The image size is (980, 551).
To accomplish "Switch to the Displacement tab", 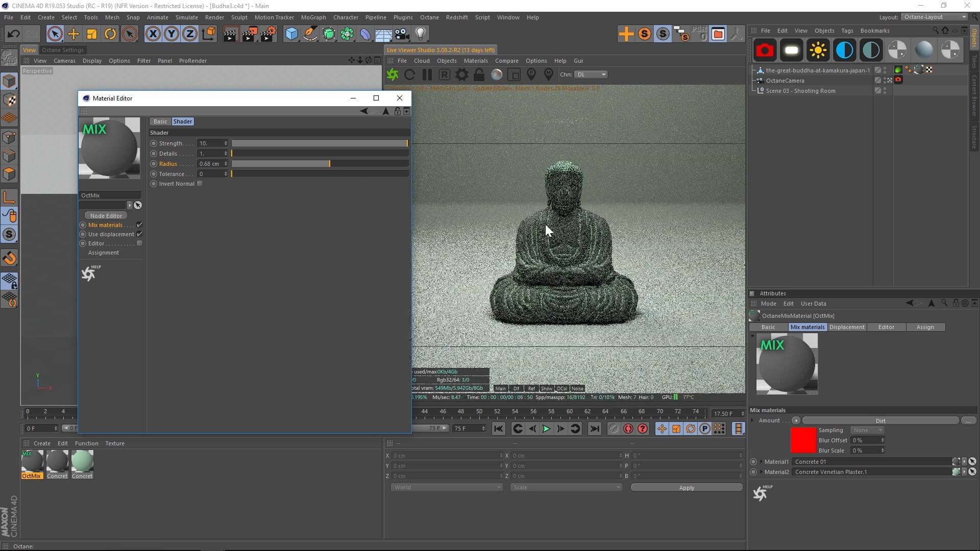I will pyautogui.click(x=846, y=327).
